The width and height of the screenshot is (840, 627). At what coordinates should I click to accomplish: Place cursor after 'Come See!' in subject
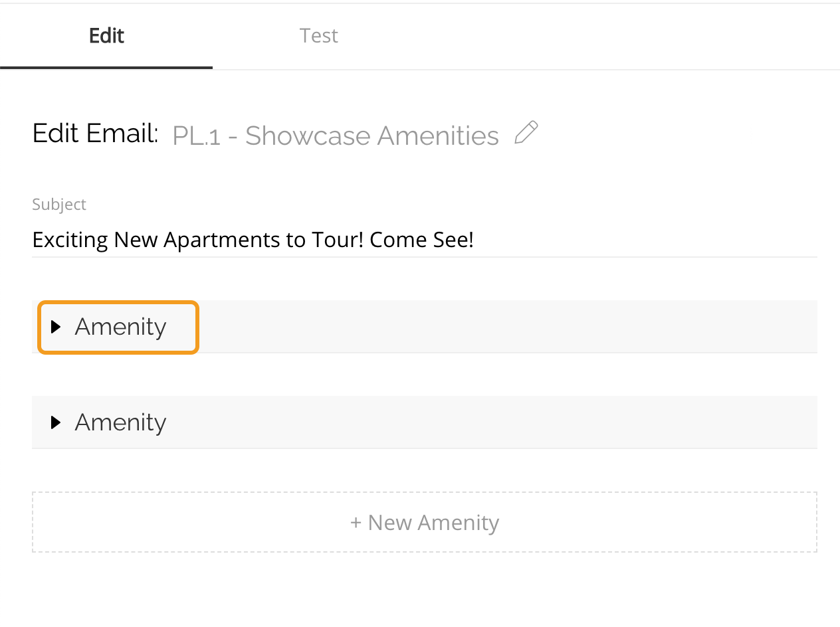(475, 240)
